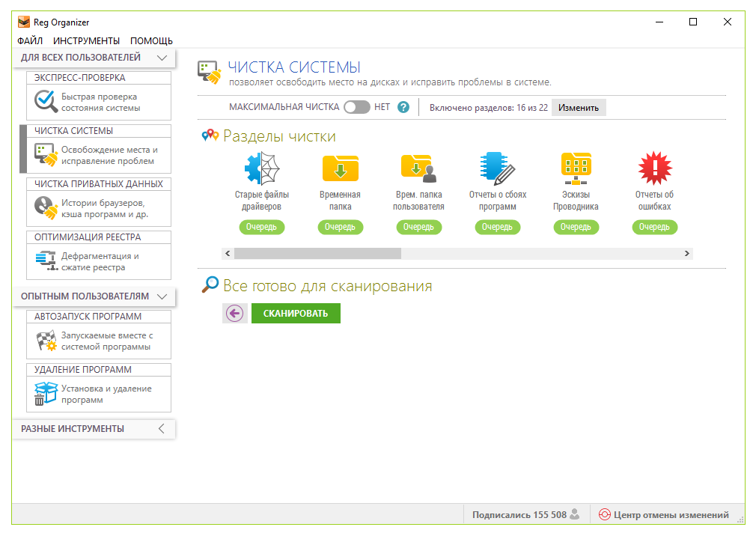This screenshot has width=756, height=536.
Task: Click the horizontal scrollbar thumb
Action: (x=317, y=254)
